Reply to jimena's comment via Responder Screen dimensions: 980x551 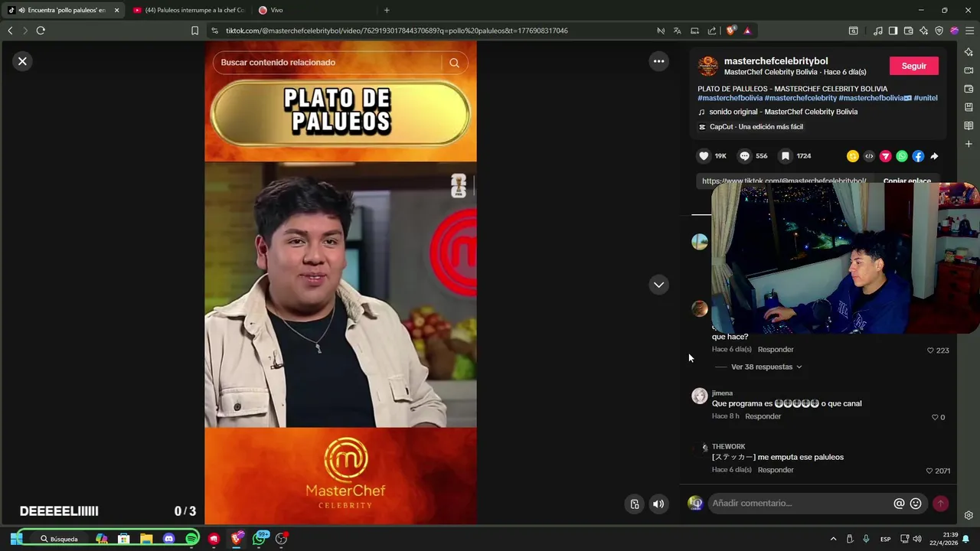coord(763,416)
